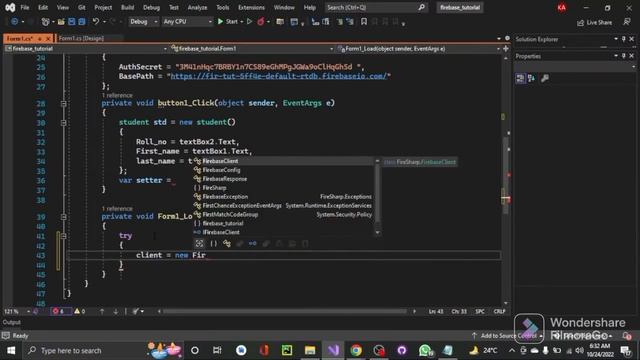Viewport: 640px width, 360px height.
Task: Click the Search (Ctrl+Q) box
Action: (376, 7)
